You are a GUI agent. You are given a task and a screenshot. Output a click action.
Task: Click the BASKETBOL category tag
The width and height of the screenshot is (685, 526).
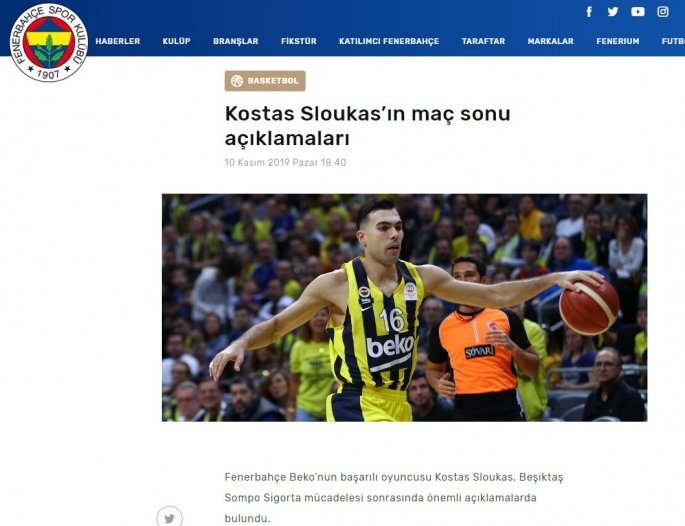265,81
